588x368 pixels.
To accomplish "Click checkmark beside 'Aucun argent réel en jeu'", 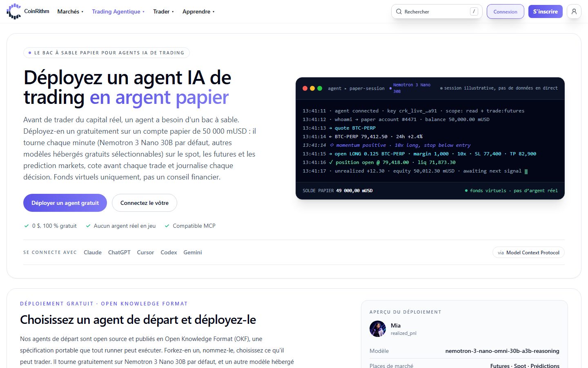I will tap(88, 226).
